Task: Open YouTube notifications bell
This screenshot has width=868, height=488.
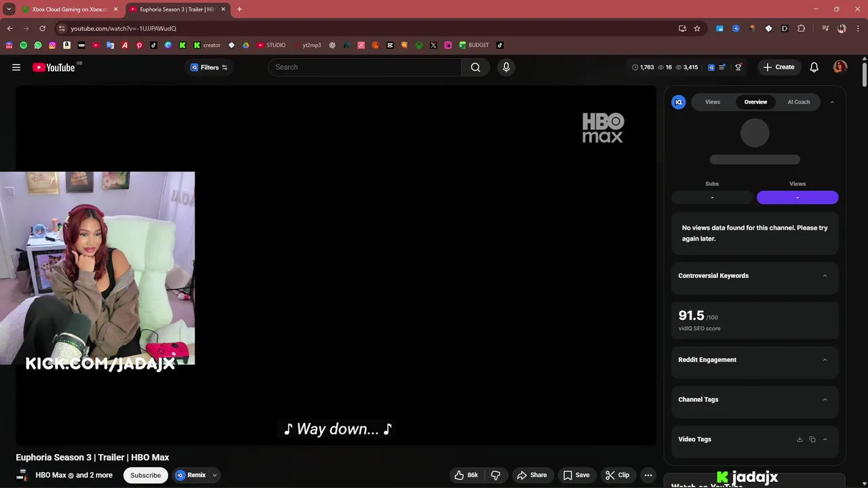Action: tap(814, 67)
